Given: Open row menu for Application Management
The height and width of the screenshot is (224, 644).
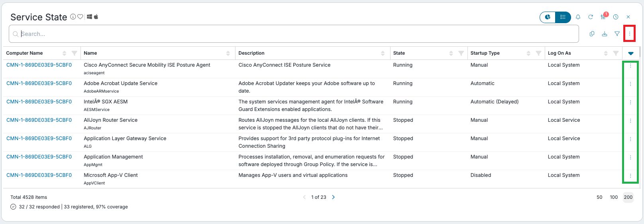Looking at the screenshot, I should 630,157.
